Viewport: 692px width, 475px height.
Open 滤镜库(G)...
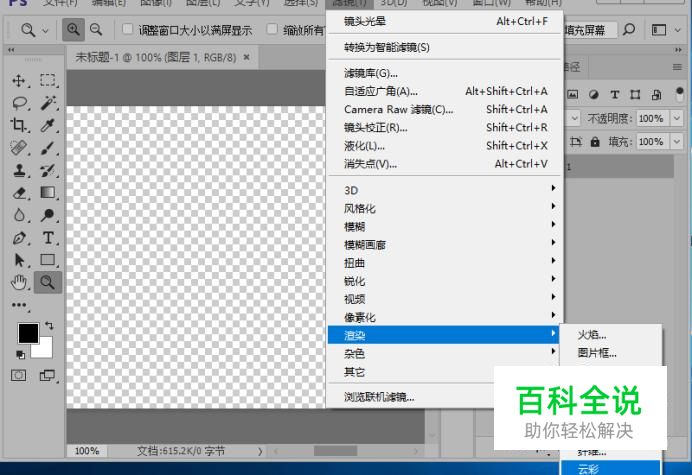444,73
